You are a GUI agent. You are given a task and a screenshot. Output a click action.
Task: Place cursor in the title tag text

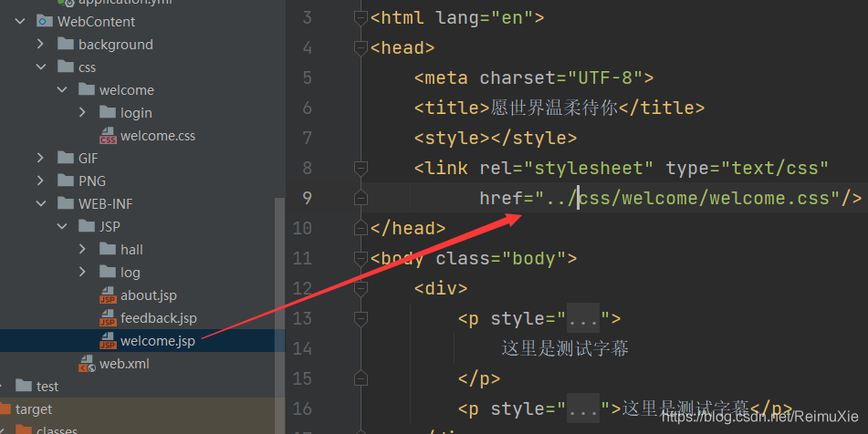(554, 108)
